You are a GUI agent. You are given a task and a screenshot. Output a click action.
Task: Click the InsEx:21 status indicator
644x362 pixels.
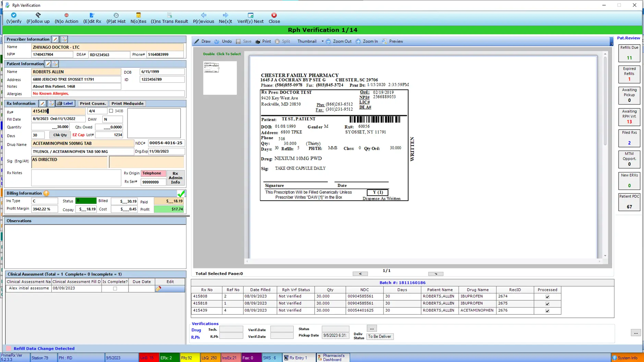(x=231, y=358)
